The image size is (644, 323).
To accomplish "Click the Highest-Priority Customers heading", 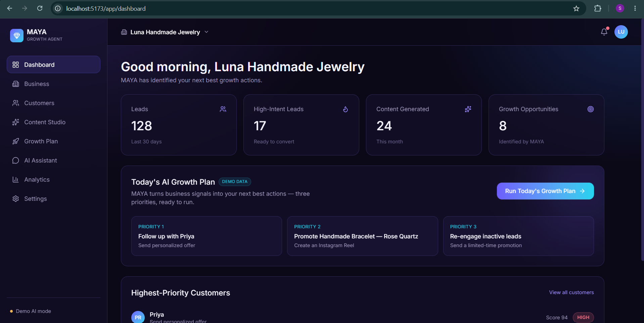I will (181, 293).
